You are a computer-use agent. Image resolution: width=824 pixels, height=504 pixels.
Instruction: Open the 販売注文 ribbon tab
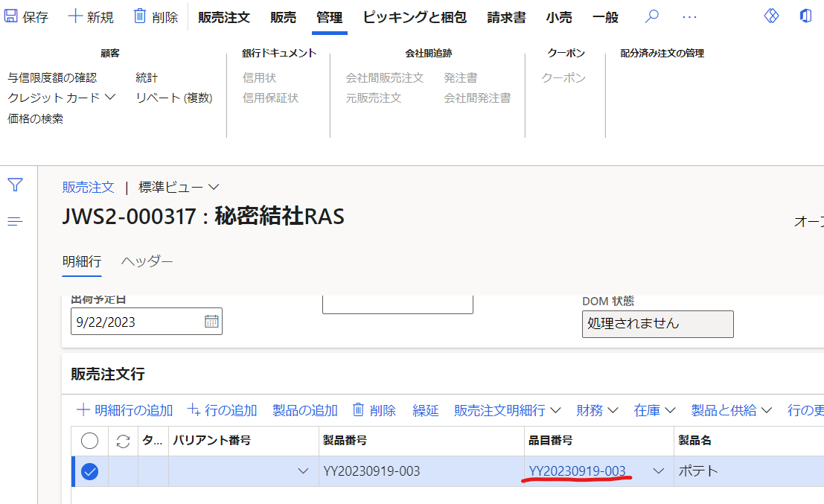224,17
